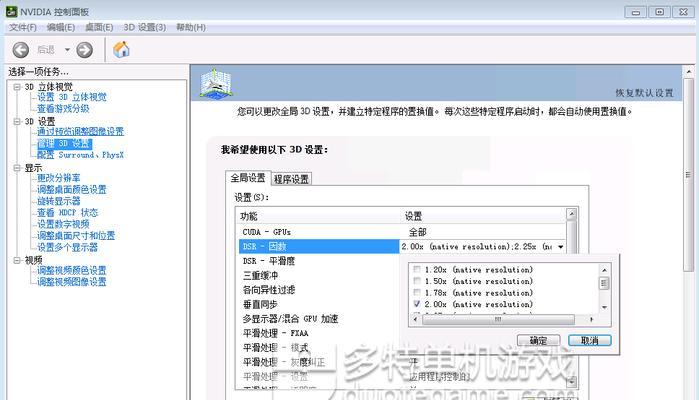Open 查看游戏分级 link
This screenshot has width=699, height=400.
click(x=63, y=109)
